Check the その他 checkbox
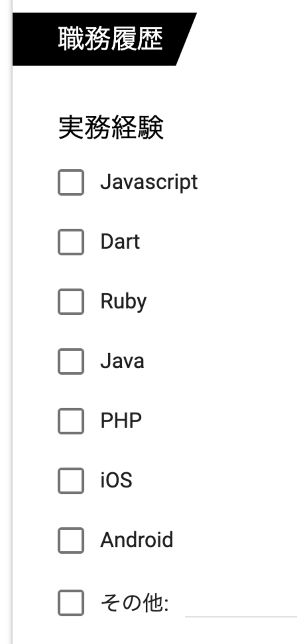The height and width of the screenshot is (644, 297). click(x=71, y=603)
